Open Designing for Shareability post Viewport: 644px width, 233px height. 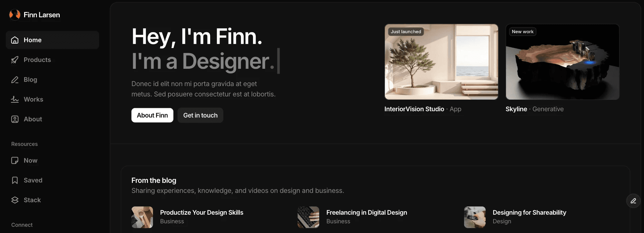click(x=529, y=212)
